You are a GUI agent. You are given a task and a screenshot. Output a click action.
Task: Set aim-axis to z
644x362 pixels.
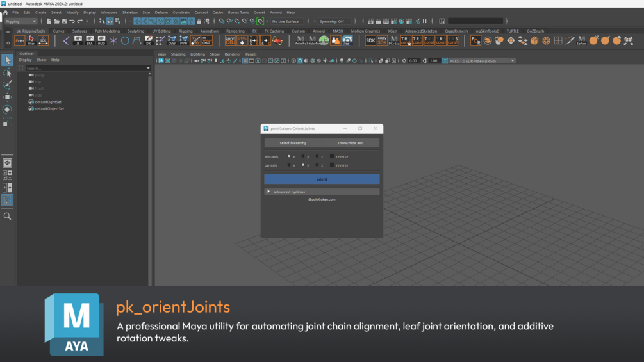pos(317,156)
